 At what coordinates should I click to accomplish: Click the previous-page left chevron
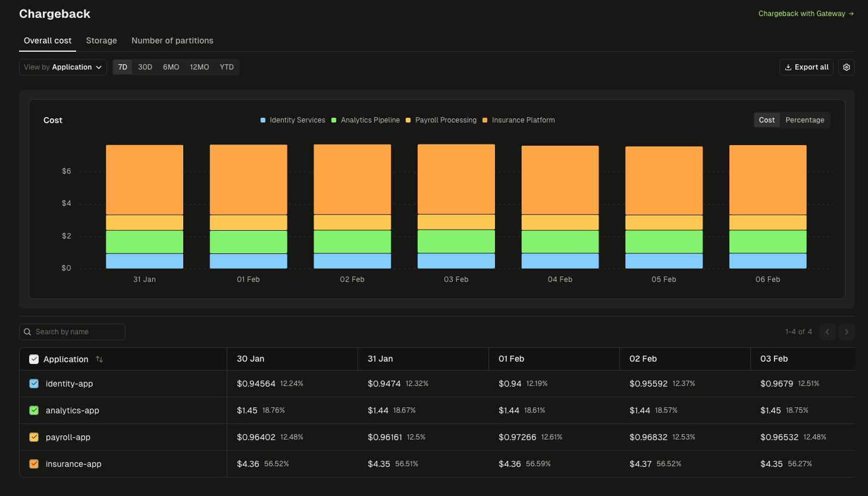tap(827, 331)
